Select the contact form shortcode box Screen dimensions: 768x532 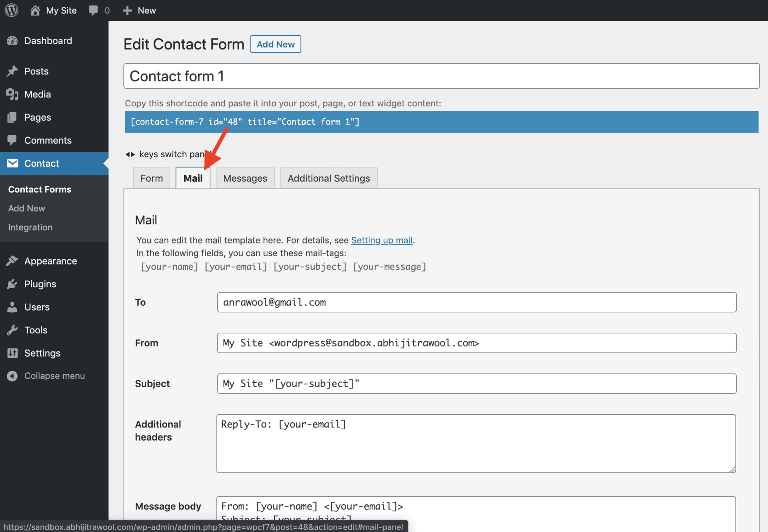click(441, 122)
